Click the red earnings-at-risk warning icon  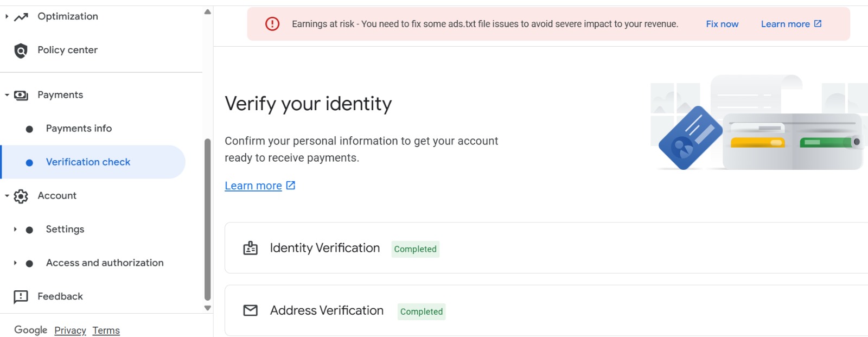[272, 24]
